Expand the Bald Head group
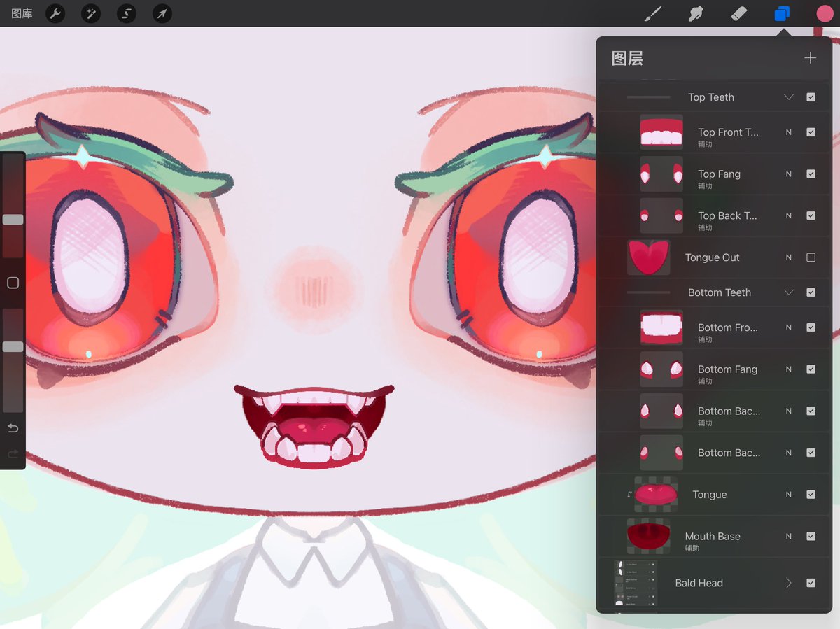The height and width of the screenshot is (629, 840). [x=788, y=583]
